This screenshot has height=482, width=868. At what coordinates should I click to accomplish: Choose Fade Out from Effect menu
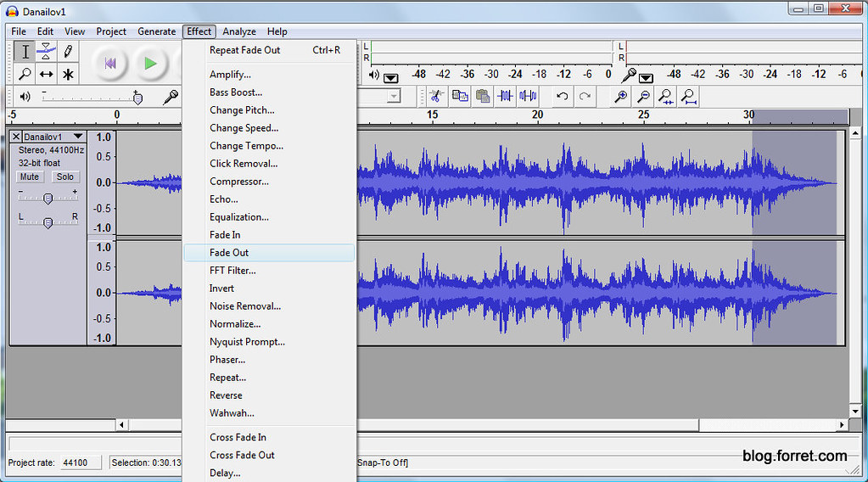coord(269,253)
